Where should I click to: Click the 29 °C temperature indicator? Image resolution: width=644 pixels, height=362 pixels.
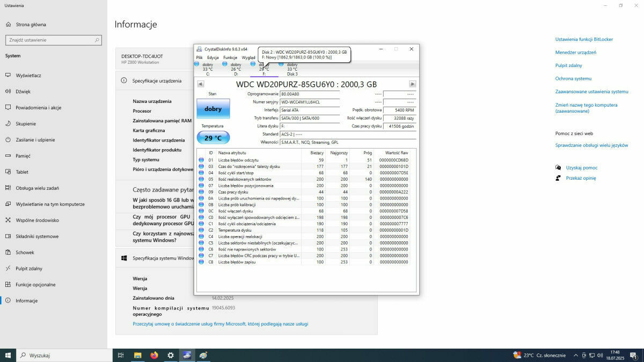tap(213, 138)
